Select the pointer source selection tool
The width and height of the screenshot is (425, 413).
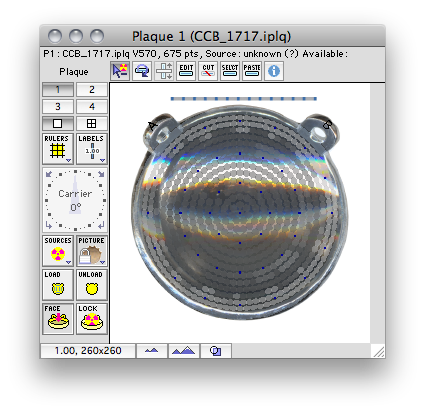[x=120, y=71]
